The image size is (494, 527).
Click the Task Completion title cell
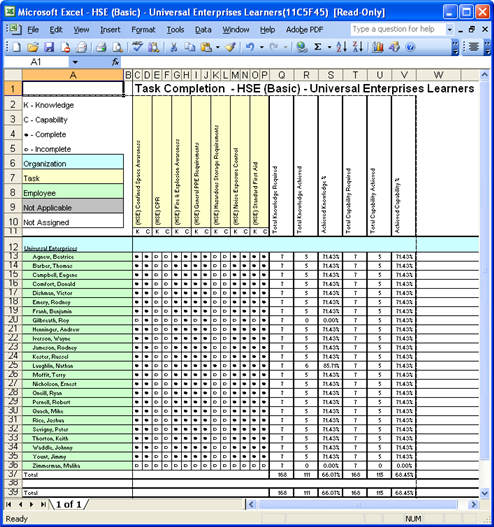point(304,88)
